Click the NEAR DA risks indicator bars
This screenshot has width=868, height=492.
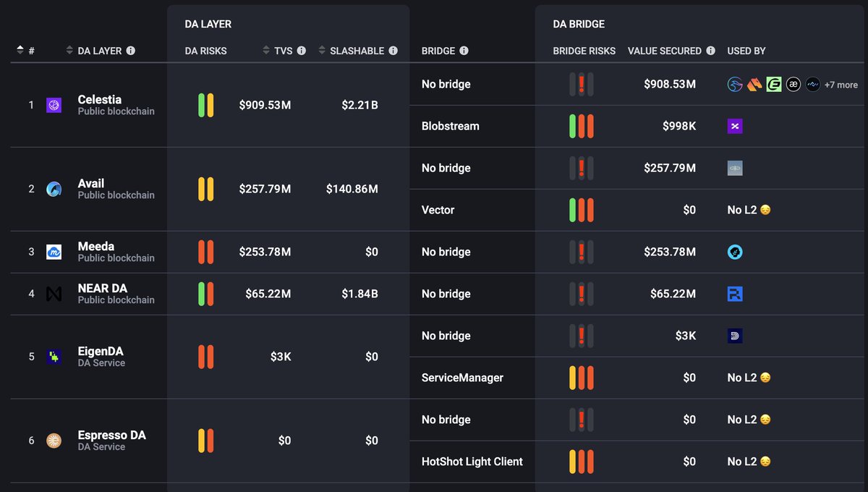(x=206, y=294)
